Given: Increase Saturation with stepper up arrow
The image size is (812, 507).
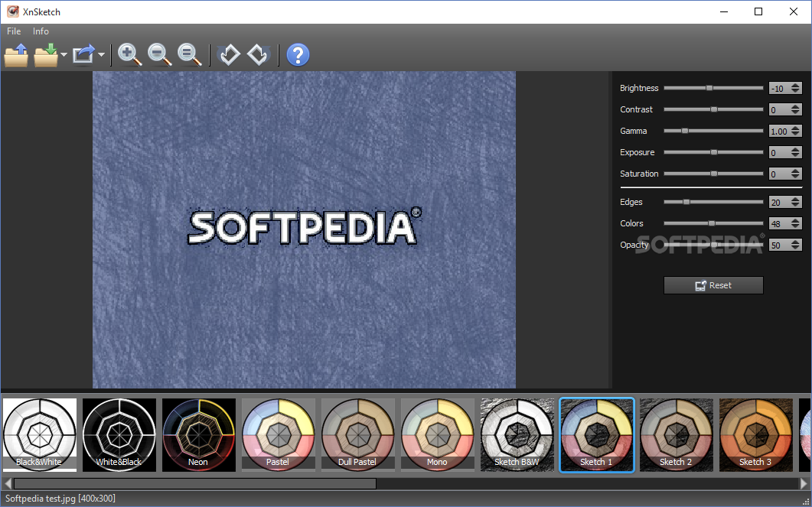Looking at the screenshot, I should pos(796,171).
